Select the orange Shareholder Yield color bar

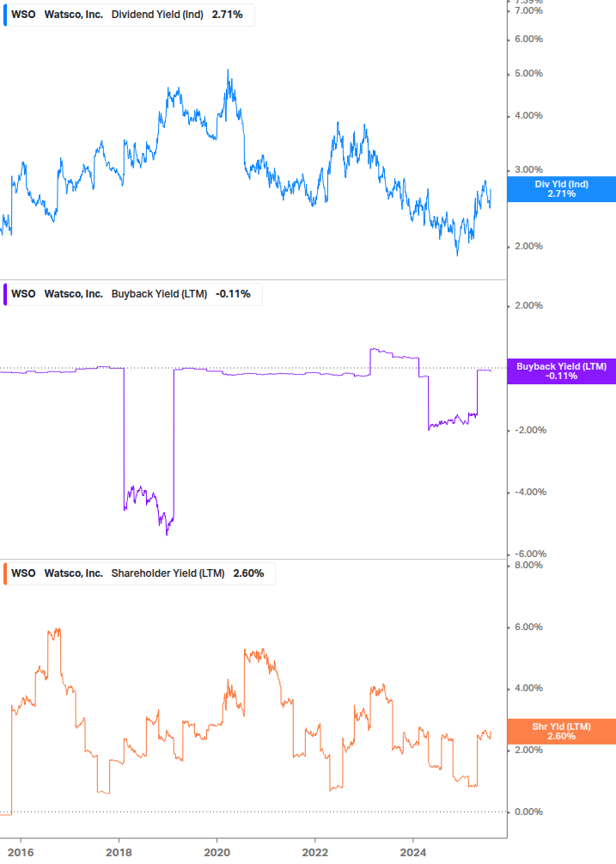pyautogui.click(x=5, y=573)
